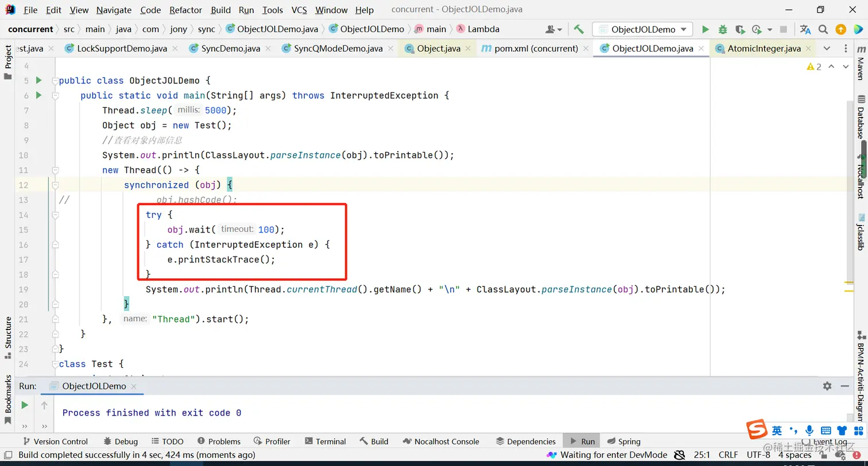Open the Refactor menu
This screenshot has height=466, width=868.
pyautogui.click(x=186, y=10)
